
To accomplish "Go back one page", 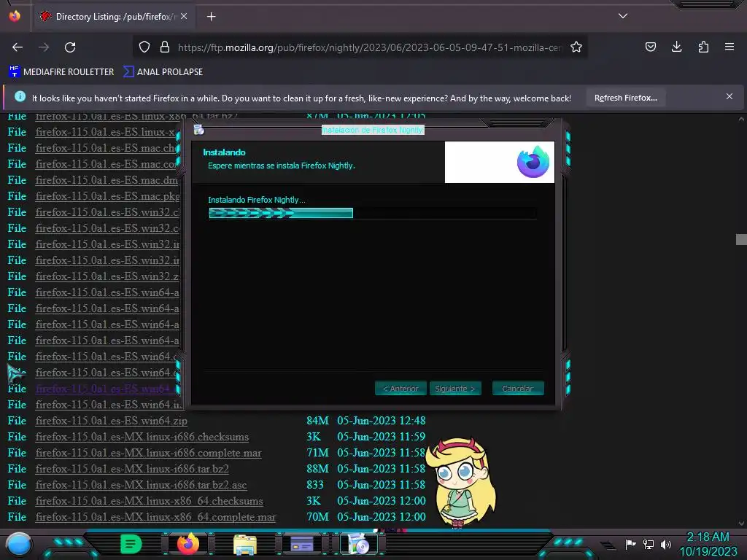I will pyautogui.click(x=18, y=47).
